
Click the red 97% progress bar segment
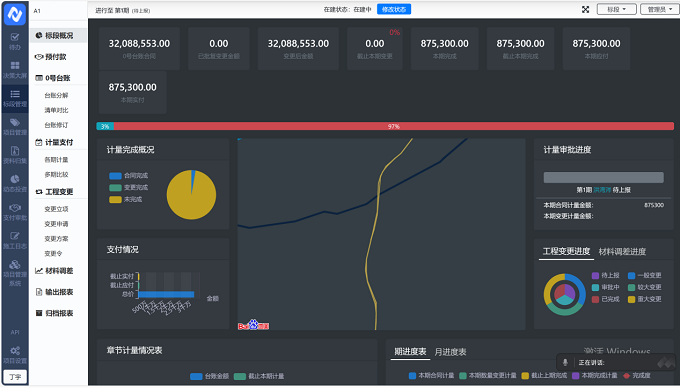coord(394,126)
